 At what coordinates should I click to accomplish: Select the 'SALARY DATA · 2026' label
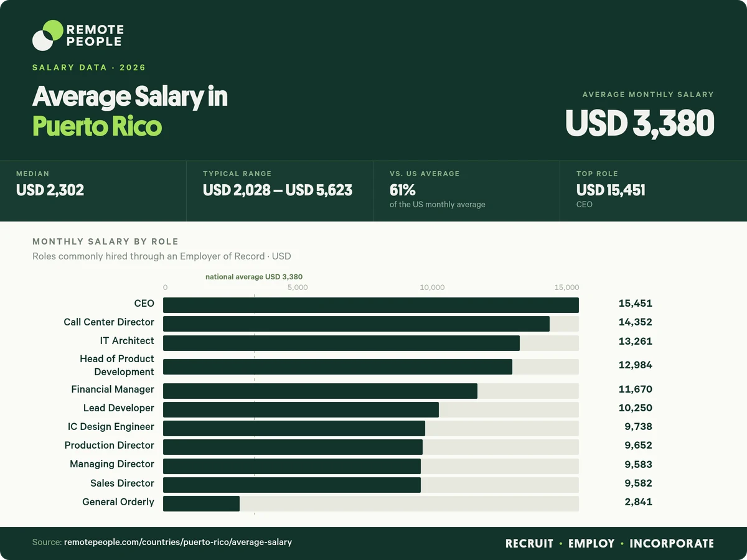coord(89,67)
